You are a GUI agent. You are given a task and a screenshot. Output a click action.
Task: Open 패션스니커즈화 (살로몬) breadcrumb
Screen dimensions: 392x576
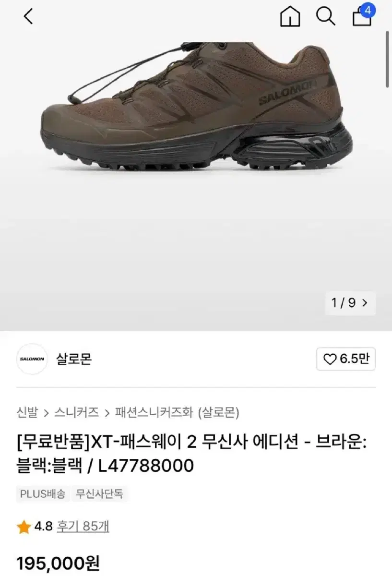pyautogui.click(x=177, y=412)
